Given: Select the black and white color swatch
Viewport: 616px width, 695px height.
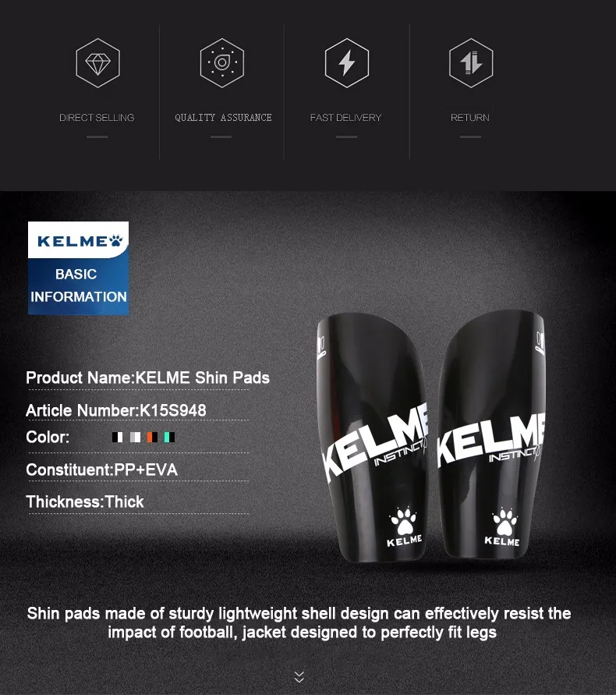Looking at the screenshot, I should pos(118,437).
